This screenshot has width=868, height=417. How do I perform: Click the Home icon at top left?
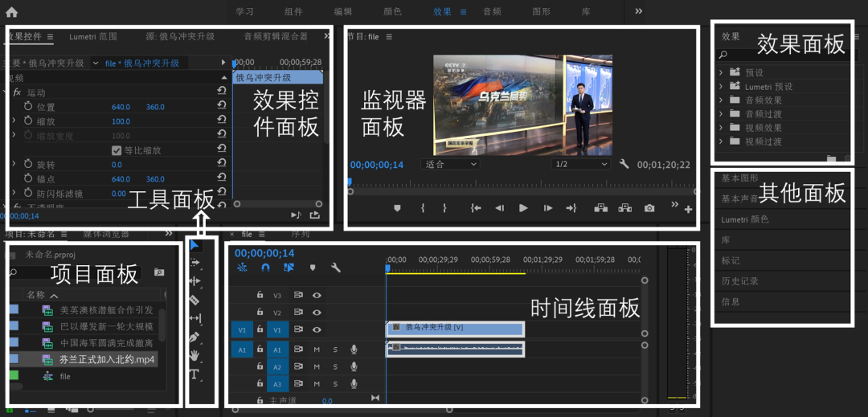pyautogui.click(x=11, y=12)
